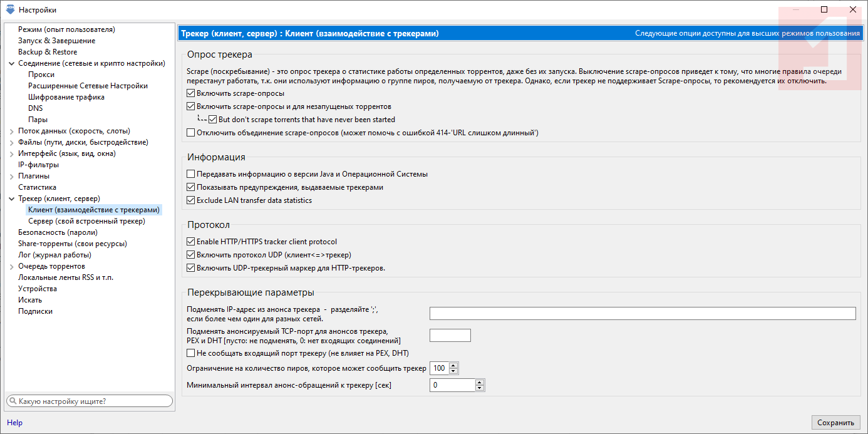Expand the 'Поток данных' tree node

click(x=12, y=131)
